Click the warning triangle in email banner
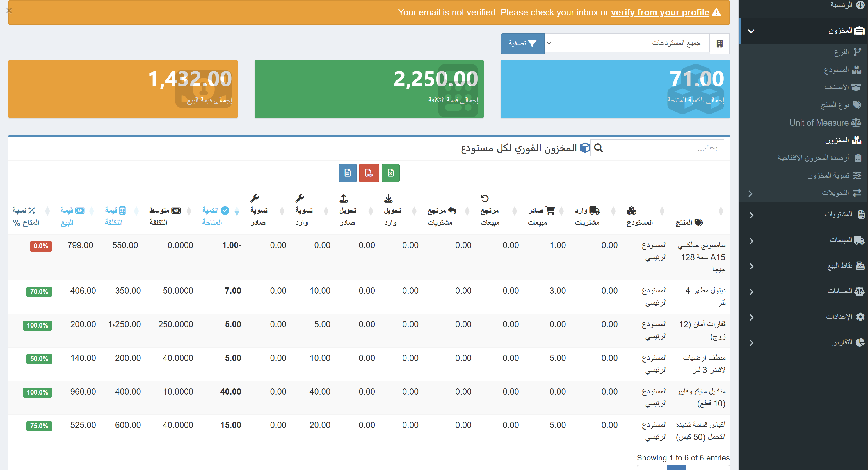868x470 pixels. click(x=716, y=12)
